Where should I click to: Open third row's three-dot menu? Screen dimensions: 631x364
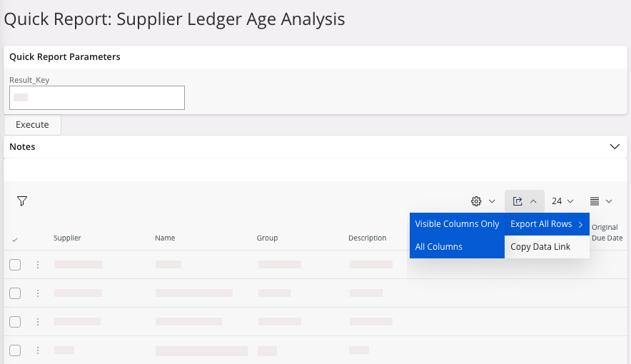coord(38,322)
